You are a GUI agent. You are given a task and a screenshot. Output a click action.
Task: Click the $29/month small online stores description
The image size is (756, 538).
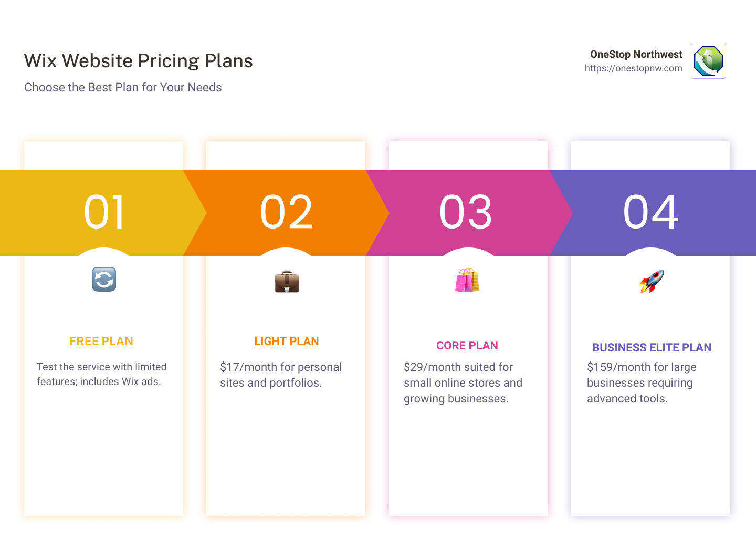463,383
